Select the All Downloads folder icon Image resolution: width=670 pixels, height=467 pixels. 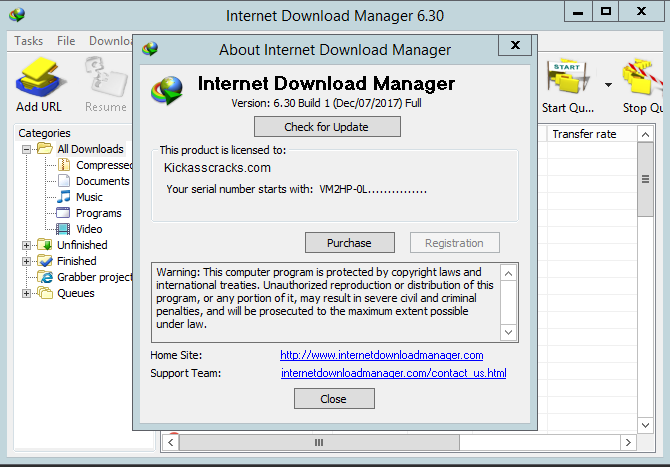44,149
